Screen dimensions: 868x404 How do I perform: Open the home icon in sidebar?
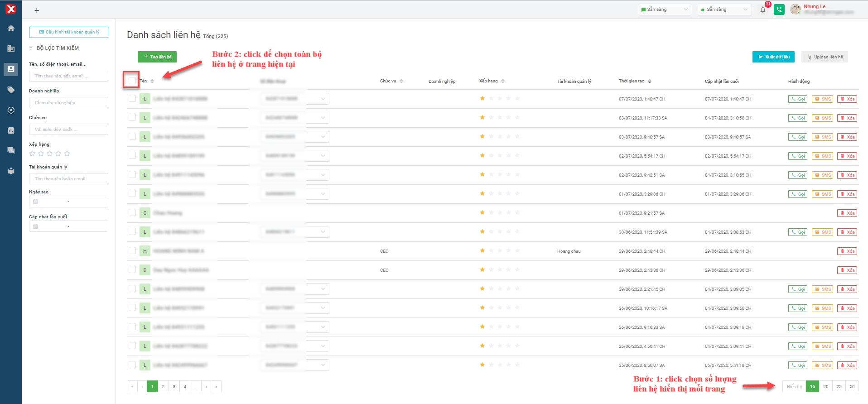pos(11,28)
